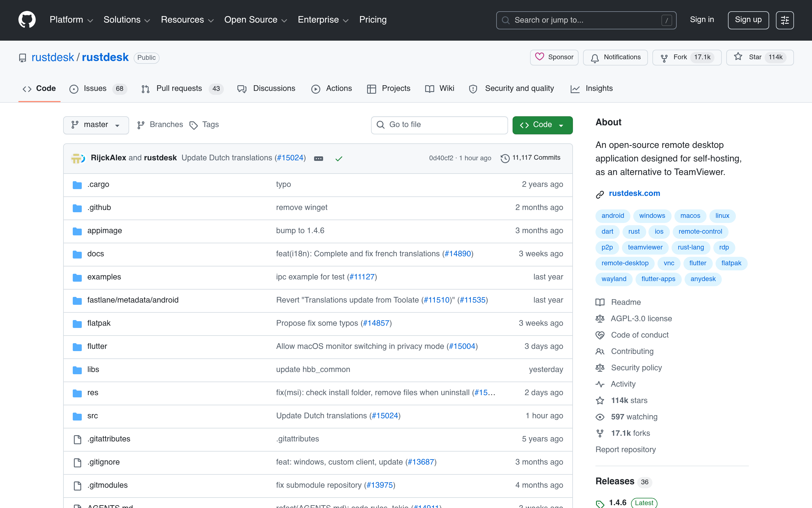View all Branches

pos(160,125)
